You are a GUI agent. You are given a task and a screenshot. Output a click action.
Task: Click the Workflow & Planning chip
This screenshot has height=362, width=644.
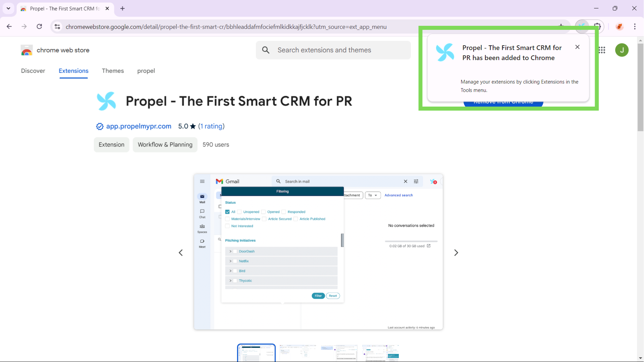tap(165, 144)
